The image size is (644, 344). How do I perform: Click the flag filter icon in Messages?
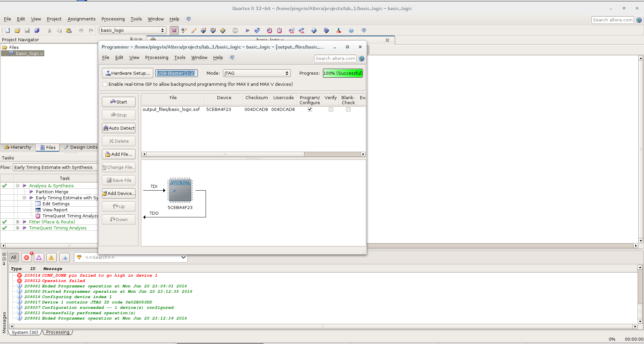pos(64,258)
